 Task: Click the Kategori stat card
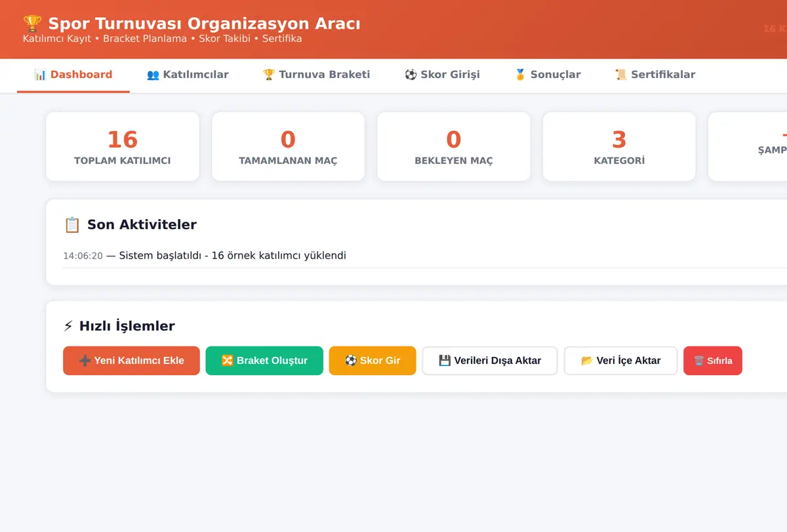pos(619,146)
